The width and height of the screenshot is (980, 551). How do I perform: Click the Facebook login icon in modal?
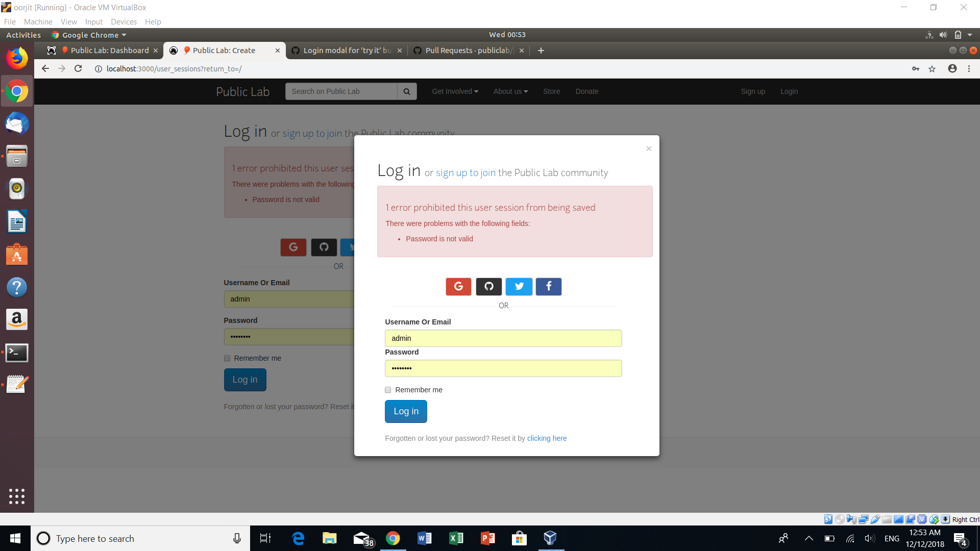click(x=548, y=287)
